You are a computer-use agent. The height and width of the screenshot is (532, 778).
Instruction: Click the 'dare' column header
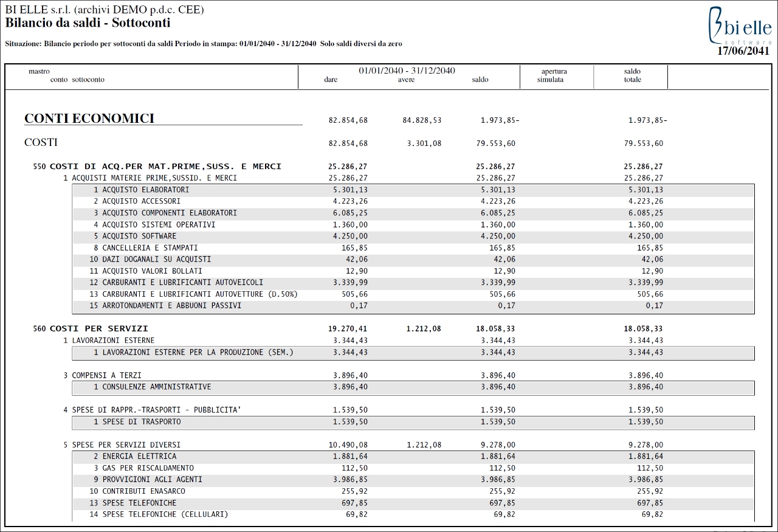point(331,80)
